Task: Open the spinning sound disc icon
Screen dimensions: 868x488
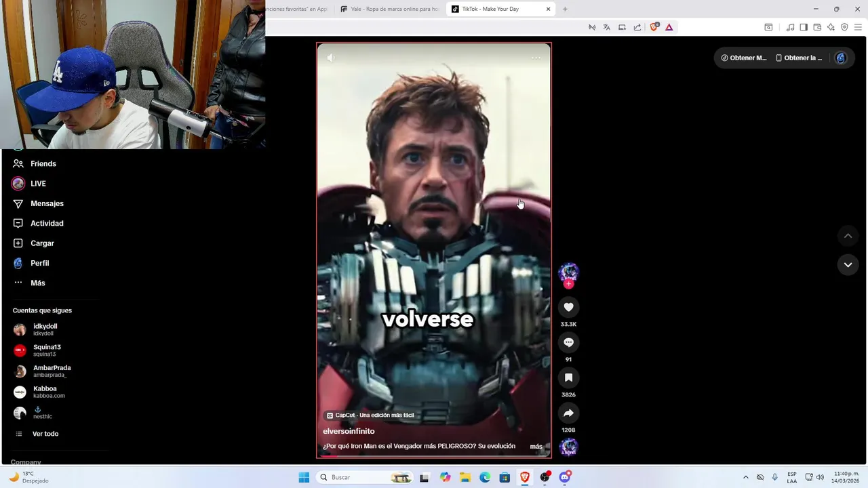Action: tap(568, 447)
